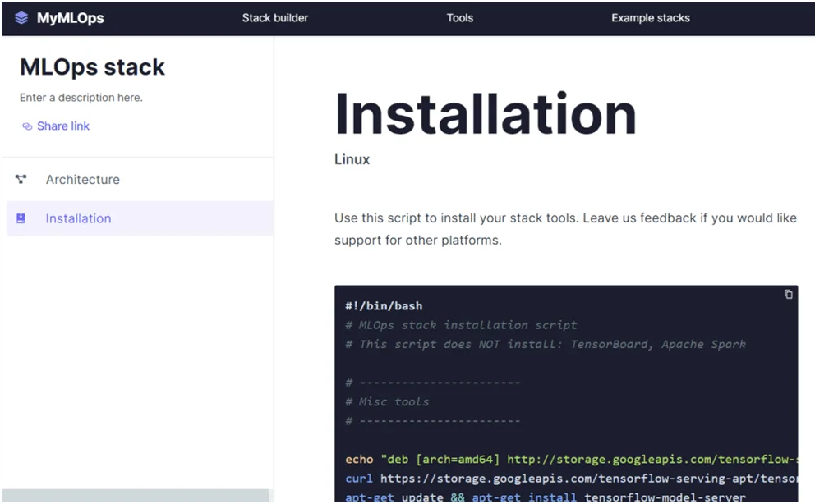Click the '#!/bin/bash' line in code
This screenshot has height=504, width=815.
pos(384,305)
